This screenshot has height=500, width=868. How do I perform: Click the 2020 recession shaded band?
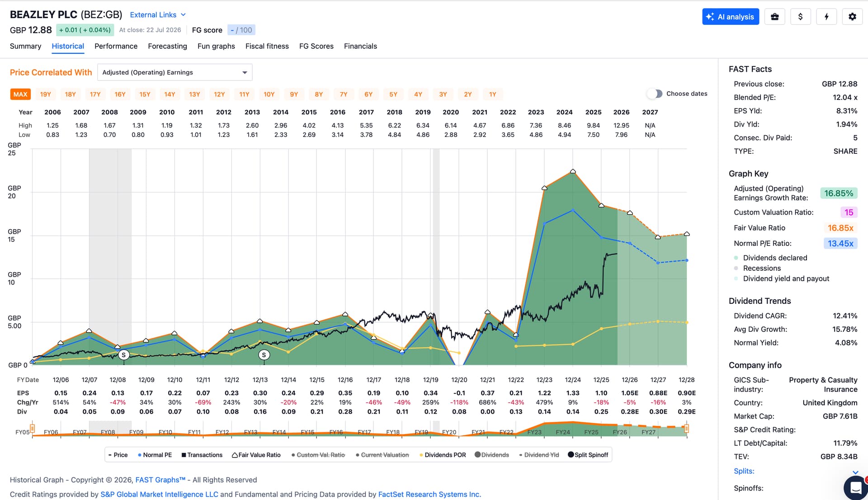tap(436, 257)
